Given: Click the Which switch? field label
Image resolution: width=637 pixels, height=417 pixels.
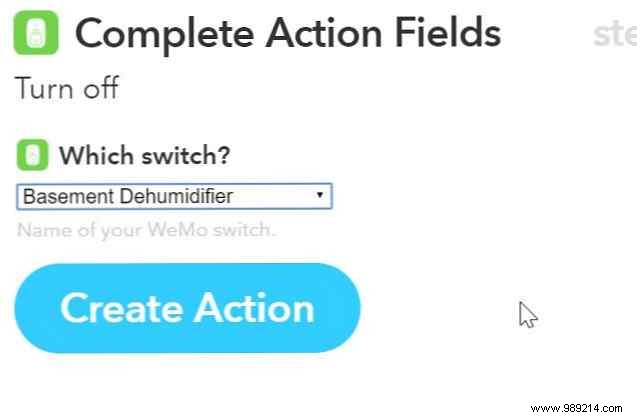Looking at the screenshot, I should point(144,156).
